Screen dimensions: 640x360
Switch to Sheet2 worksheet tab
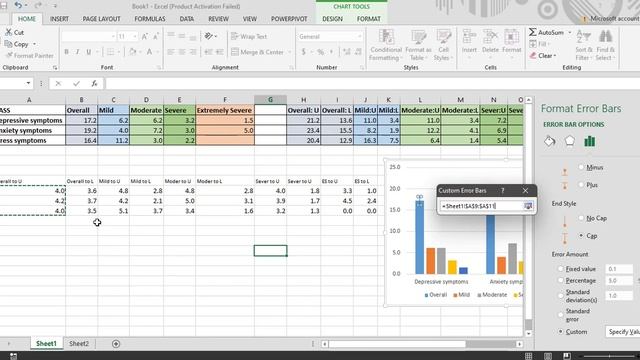pos(79,344)
